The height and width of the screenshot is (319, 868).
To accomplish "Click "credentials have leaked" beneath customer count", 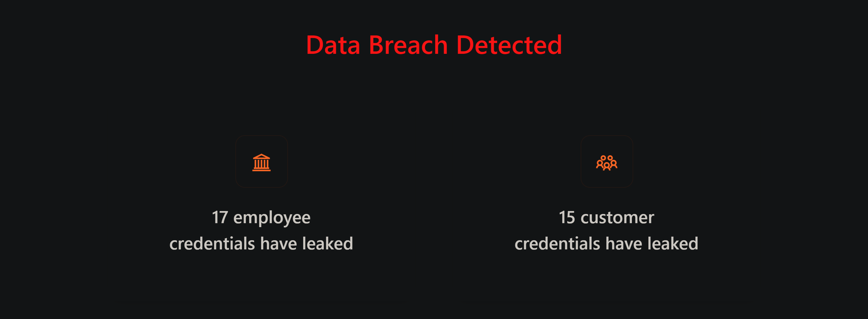I will tap(607, 243).
